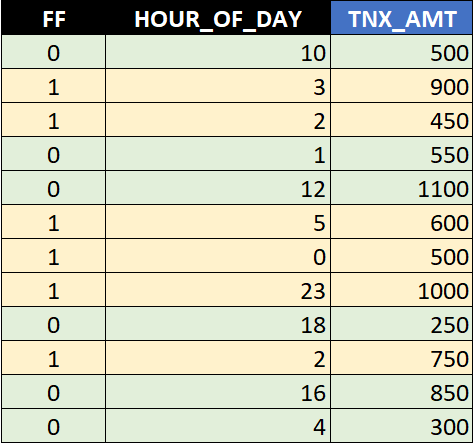Select the TNX_AMT cell containing 450

point(402,120)
